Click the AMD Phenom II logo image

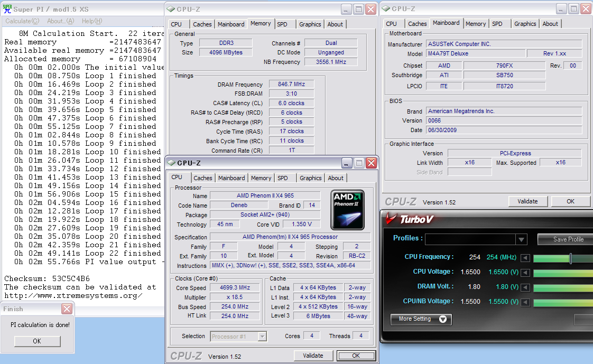click(348, 210)
